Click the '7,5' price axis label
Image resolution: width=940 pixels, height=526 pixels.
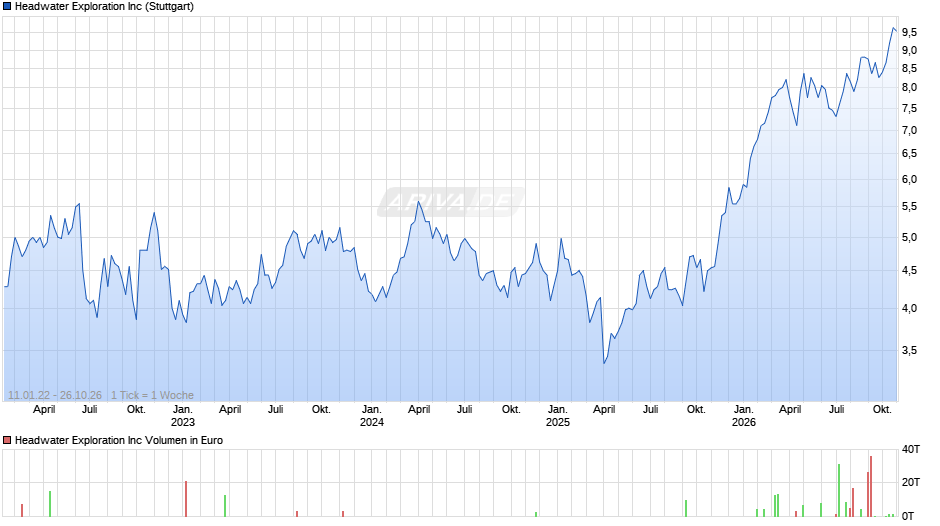pyautogui.click(x=909, y=109)
